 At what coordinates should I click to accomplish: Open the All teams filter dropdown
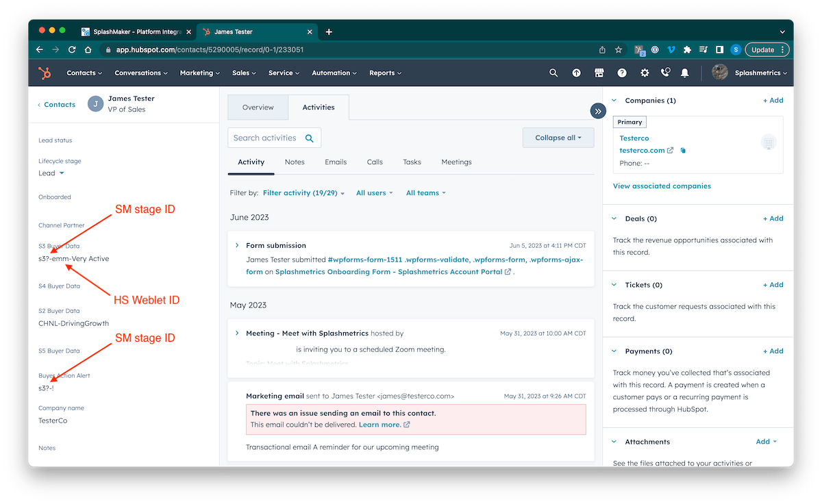[x=426, y=193]
